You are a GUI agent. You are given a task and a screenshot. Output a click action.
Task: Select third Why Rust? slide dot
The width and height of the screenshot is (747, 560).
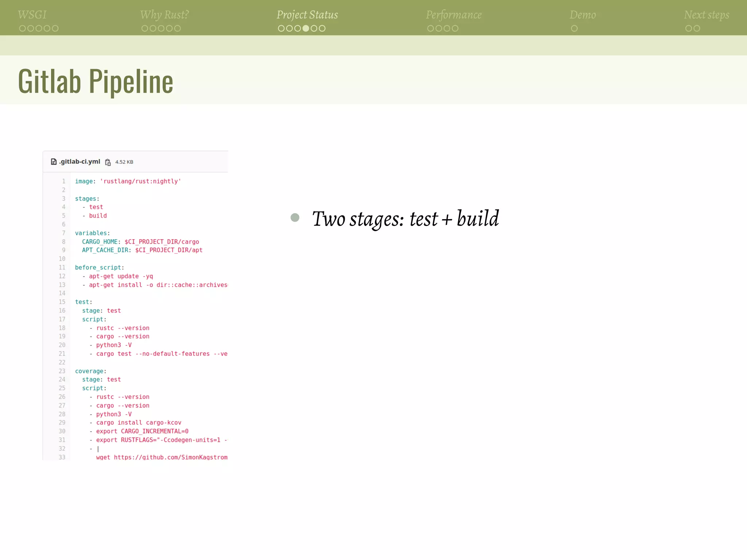point(161,28)
